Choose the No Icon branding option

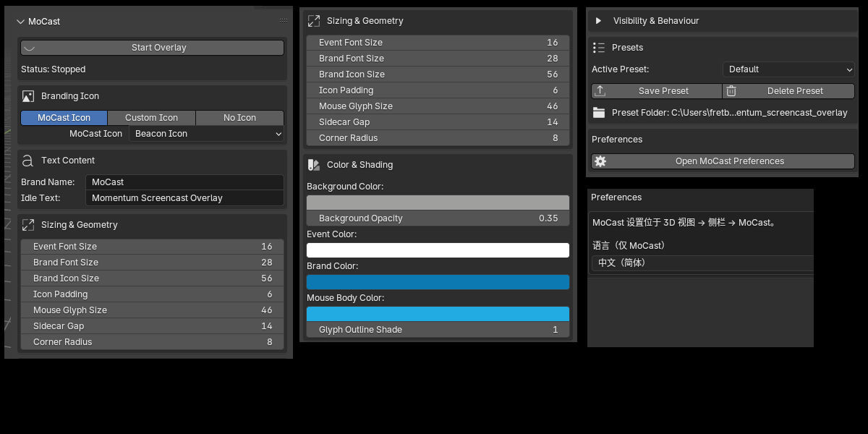point(239,118)
